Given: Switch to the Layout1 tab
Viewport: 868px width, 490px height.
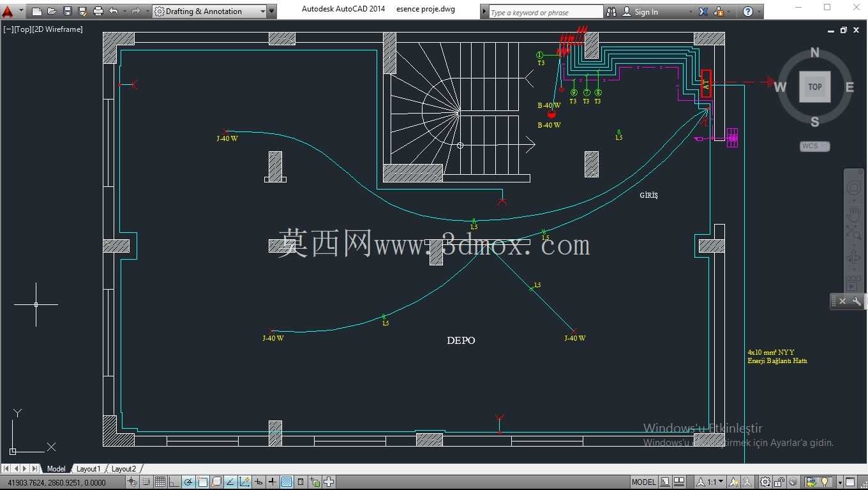Looking at the screenshot, I should [x=89, y=469].
